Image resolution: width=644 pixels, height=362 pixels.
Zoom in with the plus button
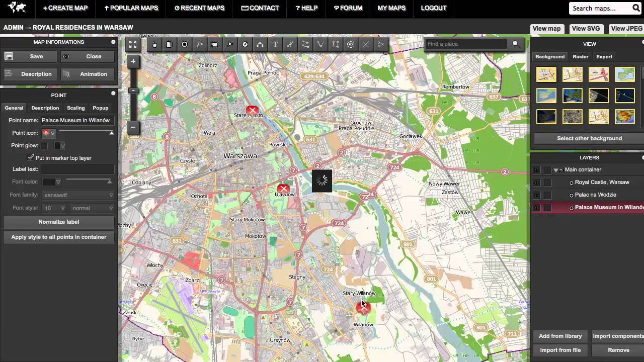pyautogui.click(x=133, y=61)
